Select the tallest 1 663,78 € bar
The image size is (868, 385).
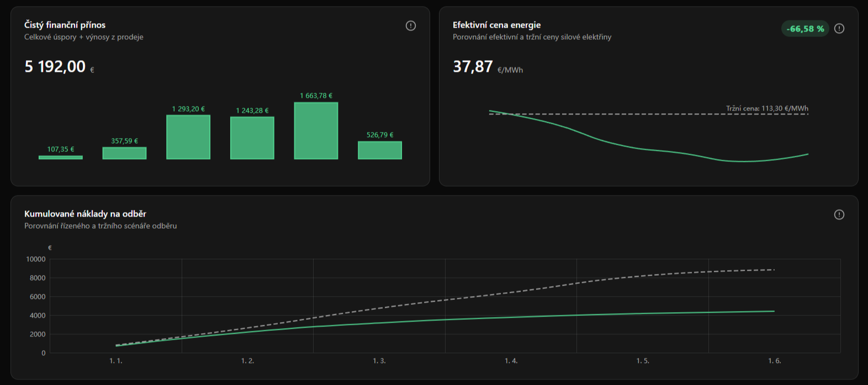tap(316, 131)
